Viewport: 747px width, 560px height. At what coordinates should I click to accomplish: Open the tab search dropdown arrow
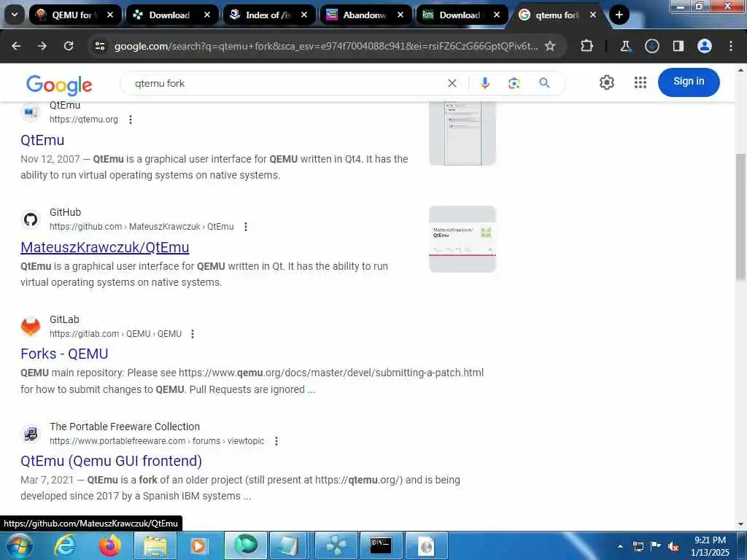click(15, 15)
